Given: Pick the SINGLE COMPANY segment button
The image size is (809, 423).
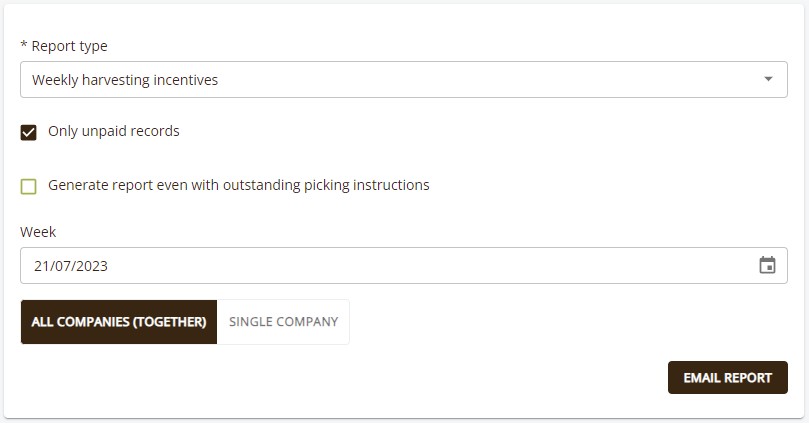Looking at the screenshot, I should tap(283, 322).
